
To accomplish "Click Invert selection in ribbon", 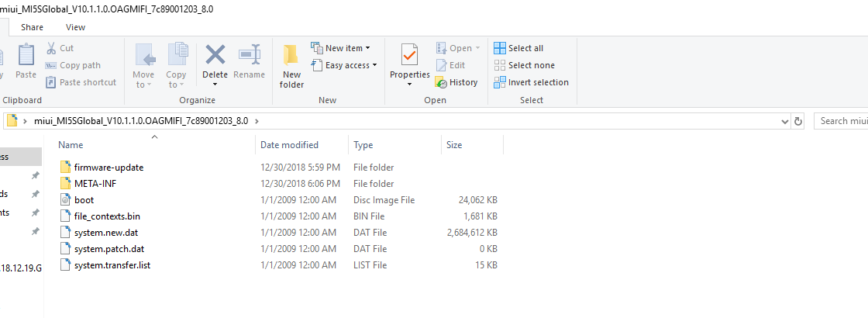I will click(532, 82).
